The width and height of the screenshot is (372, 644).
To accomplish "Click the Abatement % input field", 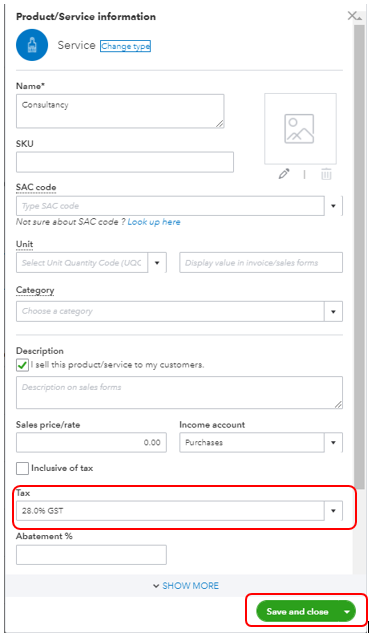I will pyautogui.click(x=91, y=555).
